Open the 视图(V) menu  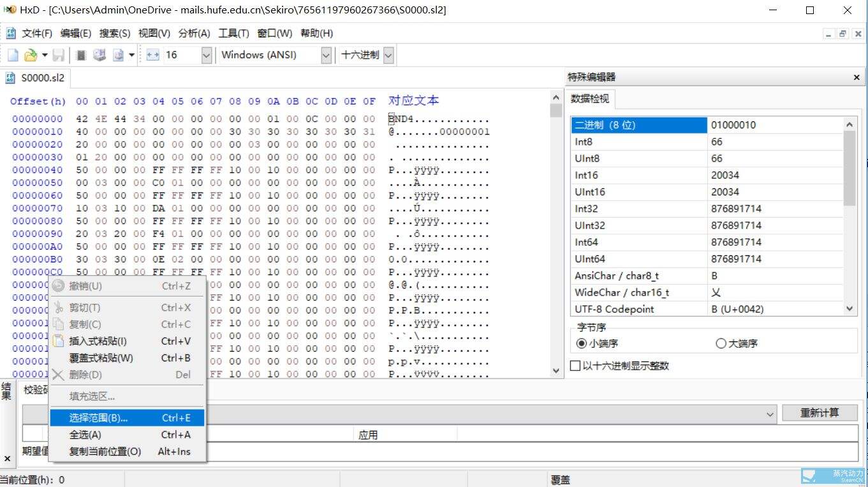coord(154,33)
